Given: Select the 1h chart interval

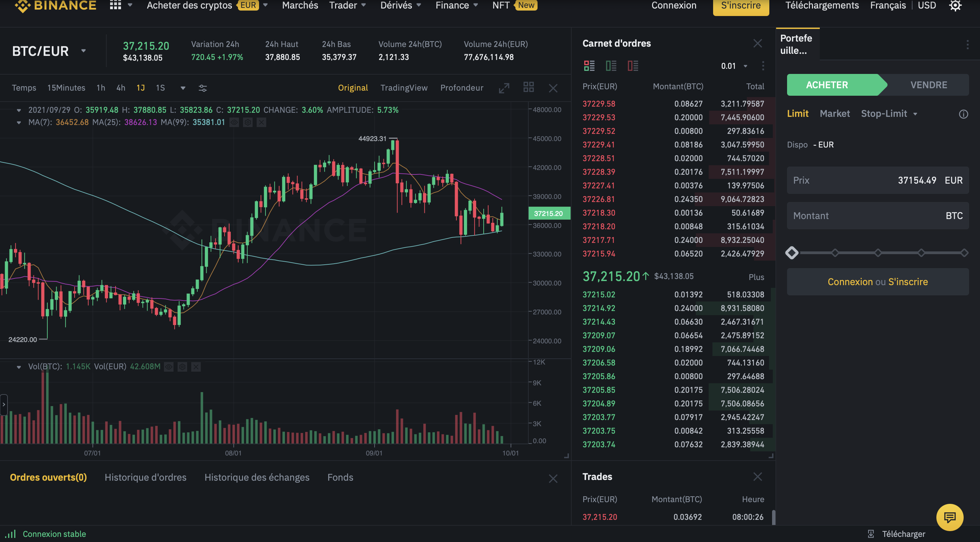Looking at the screenshot, I should tap(101, 88).
